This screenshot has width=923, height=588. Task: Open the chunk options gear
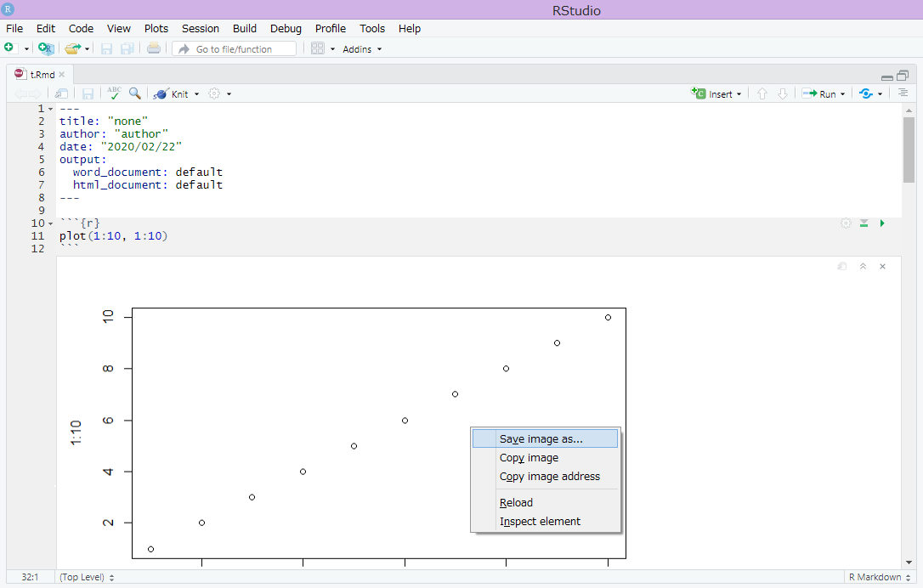pos(846,223)
